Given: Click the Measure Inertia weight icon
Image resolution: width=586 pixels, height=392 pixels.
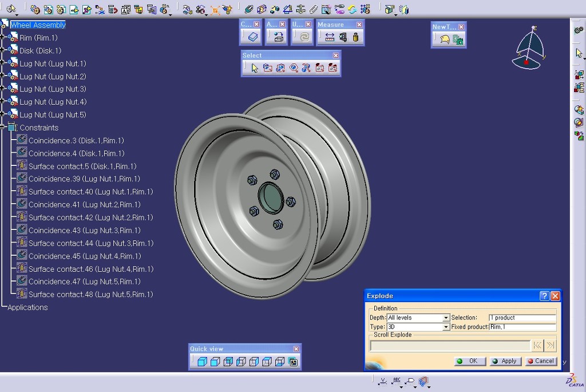Looking at the screenshot, I should point(355,38).
